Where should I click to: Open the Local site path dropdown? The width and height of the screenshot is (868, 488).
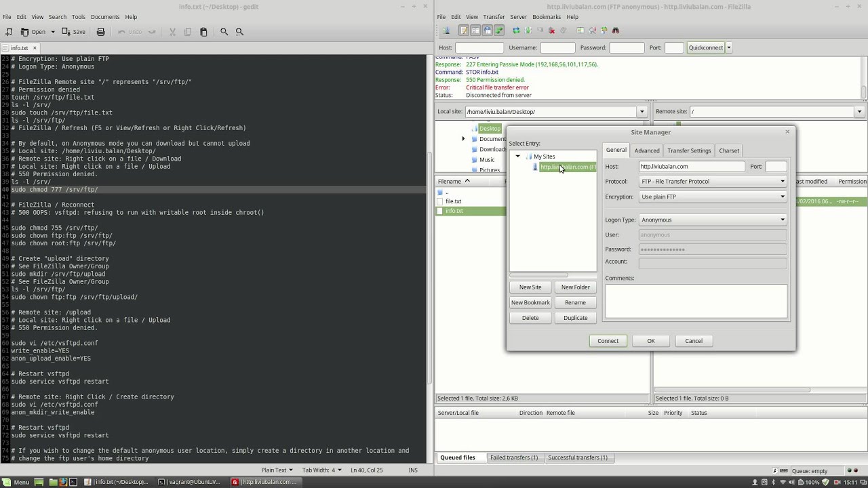642,112
